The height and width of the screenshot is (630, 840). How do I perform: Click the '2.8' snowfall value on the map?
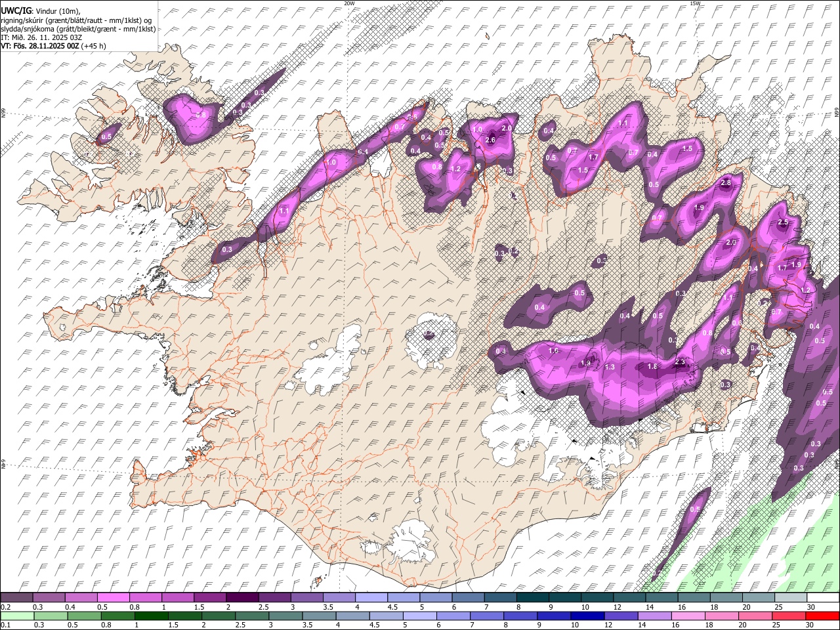pyautogui.click(x=726, y=183)
